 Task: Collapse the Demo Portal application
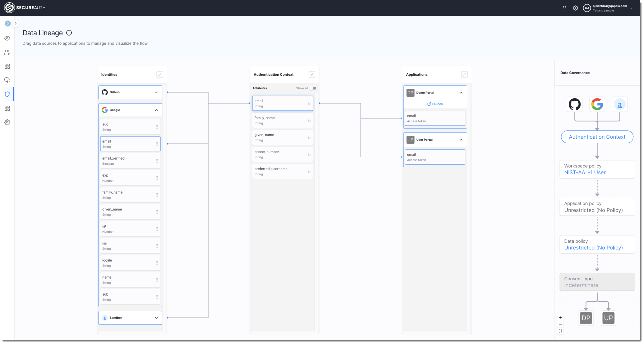coord(461,93)
